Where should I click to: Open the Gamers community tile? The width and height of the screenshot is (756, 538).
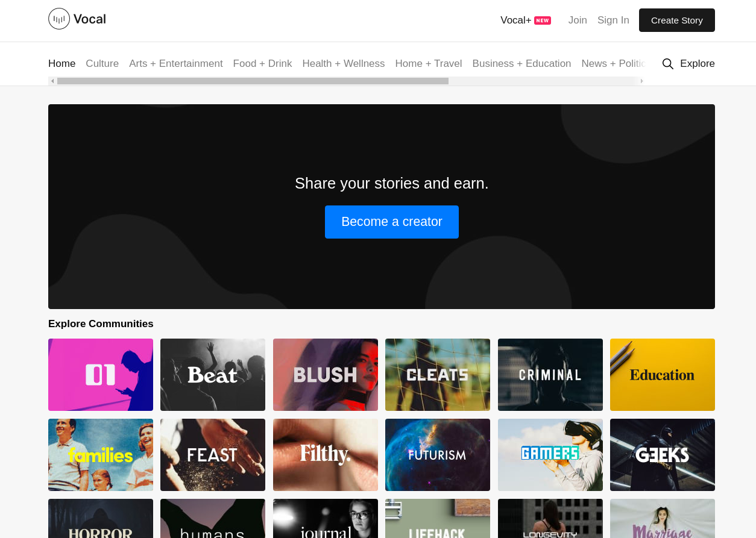point(550,455)
